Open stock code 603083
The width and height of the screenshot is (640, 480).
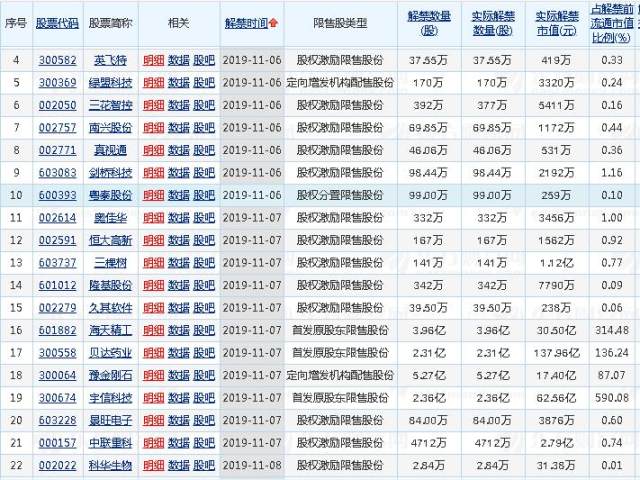click(58, 173)
